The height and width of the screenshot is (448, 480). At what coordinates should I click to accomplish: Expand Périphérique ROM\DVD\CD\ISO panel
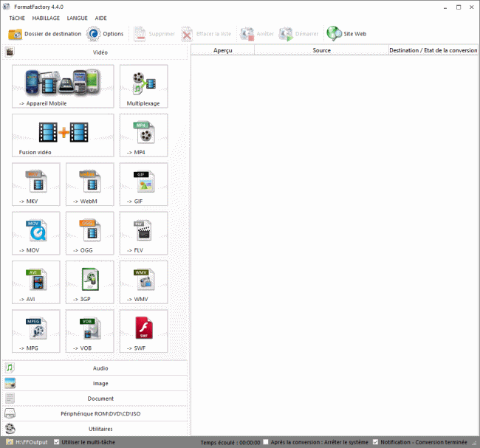(x=95, y=414)
